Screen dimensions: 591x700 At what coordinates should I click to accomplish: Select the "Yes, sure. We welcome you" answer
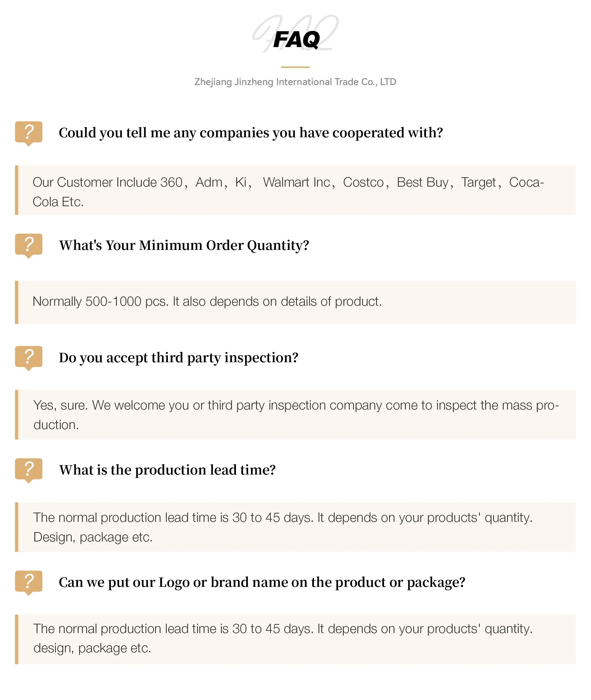pos(296,415)
